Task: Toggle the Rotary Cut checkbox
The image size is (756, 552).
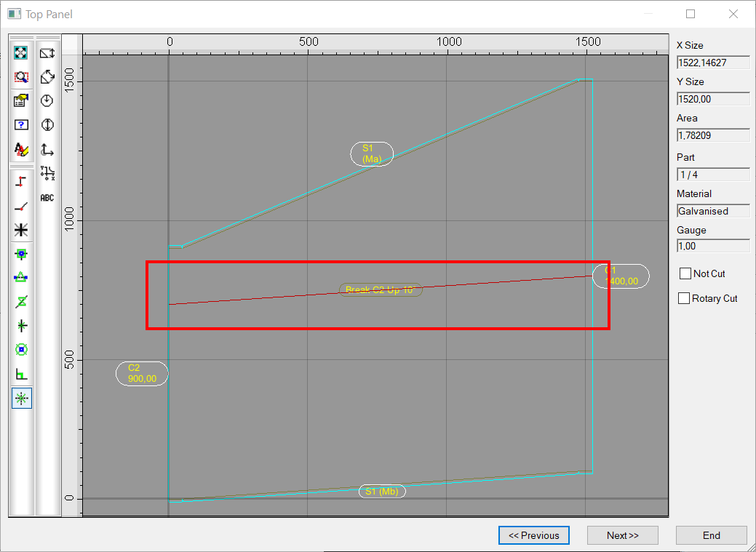Action: (684, 298)
